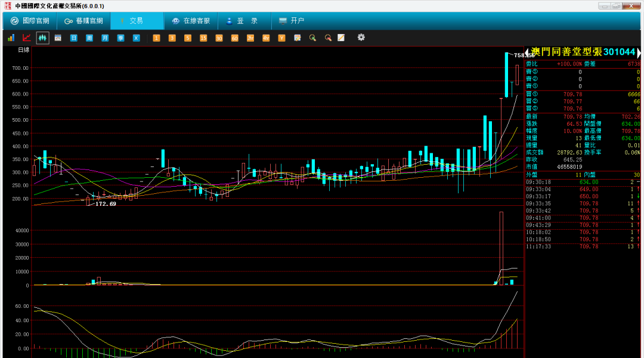Click buy-one price 709.78 in 買① row
The image size is (644, 358).
[x=572, y=94]
